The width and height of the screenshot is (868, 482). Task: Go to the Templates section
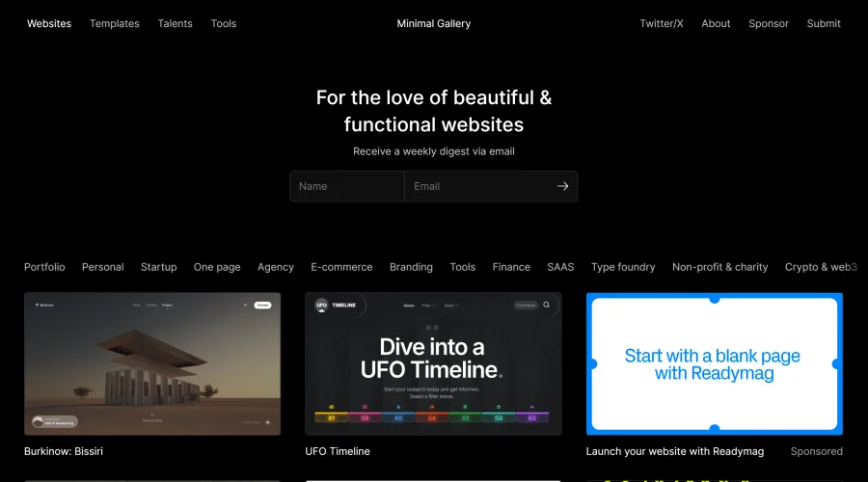pos(115,24)
